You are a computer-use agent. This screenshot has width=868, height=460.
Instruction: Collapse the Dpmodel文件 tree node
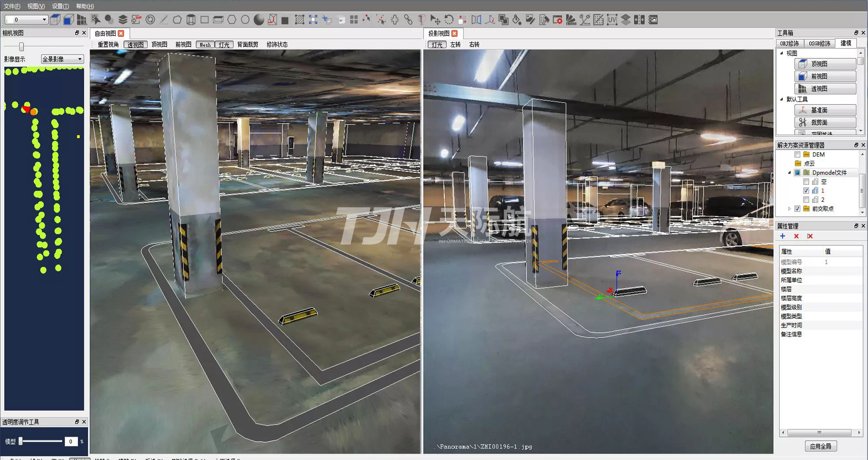coord(789,173)
